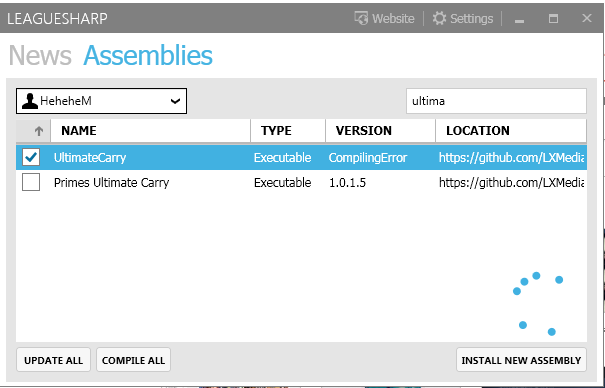Sort assemblies by NAME column
Viewport: 605px width, 388px height.
[150, 131]
